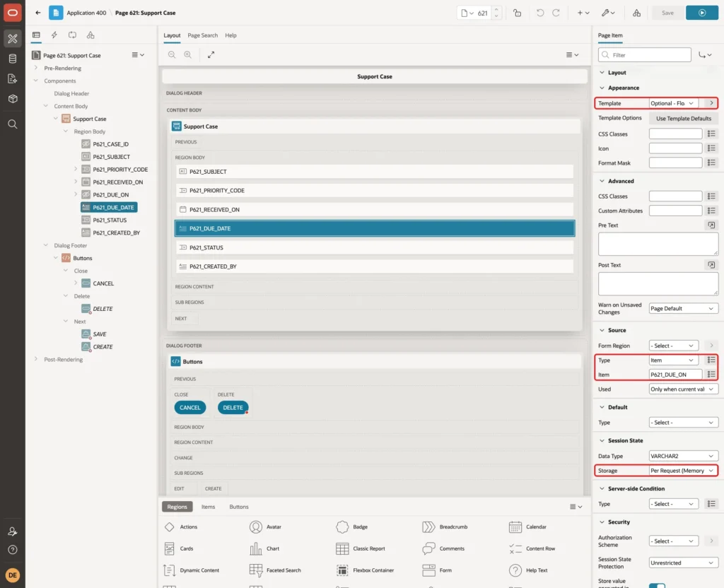Select the Layout tab

pos(172,35)
